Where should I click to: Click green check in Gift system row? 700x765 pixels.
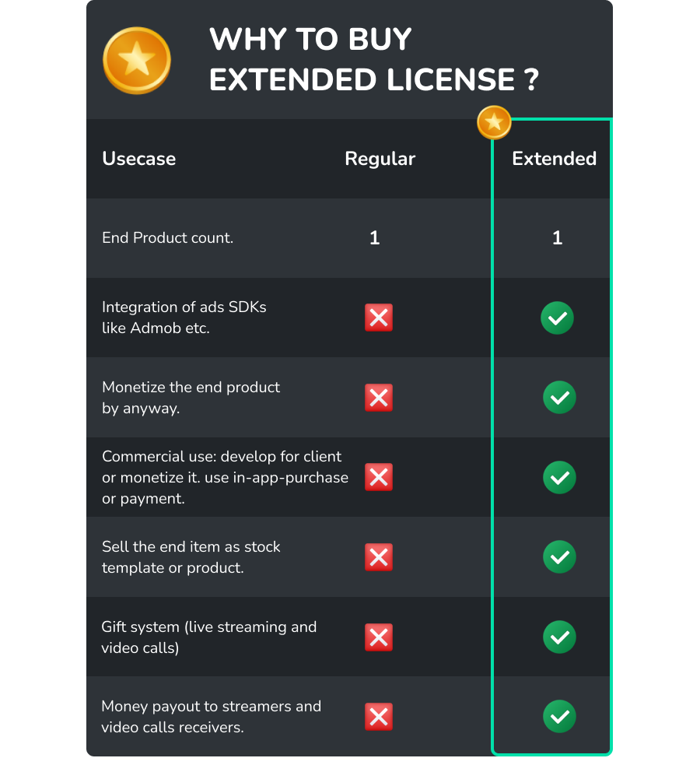coord(558,637)
